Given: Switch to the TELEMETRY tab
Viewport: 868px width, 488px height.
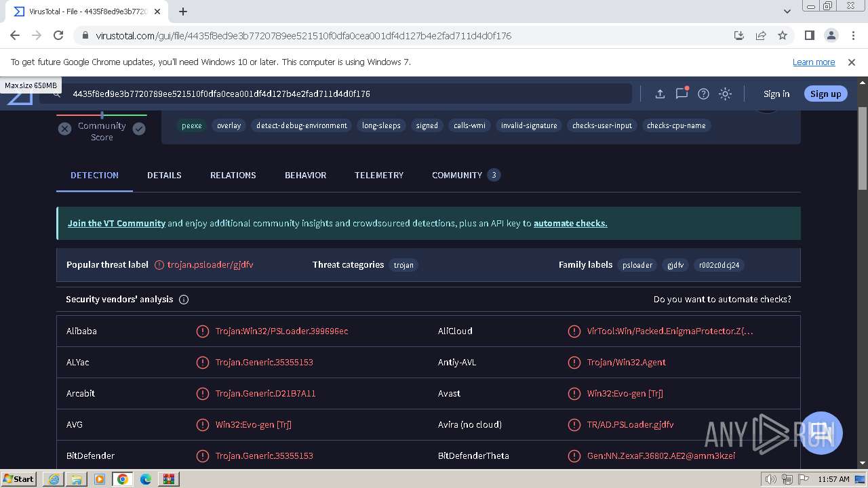Looking at the screenshot, I should point(378,175).
